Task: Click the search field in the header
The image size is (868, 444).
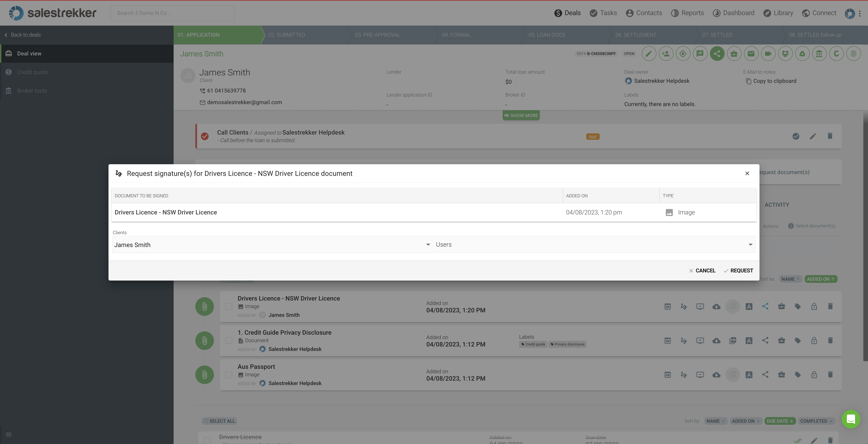Action: coord(172,13)
